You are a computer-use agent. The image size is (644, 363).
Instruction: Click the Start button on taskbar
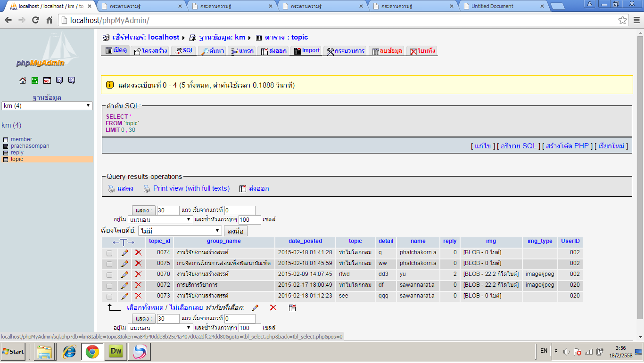[x=13, y=352]
